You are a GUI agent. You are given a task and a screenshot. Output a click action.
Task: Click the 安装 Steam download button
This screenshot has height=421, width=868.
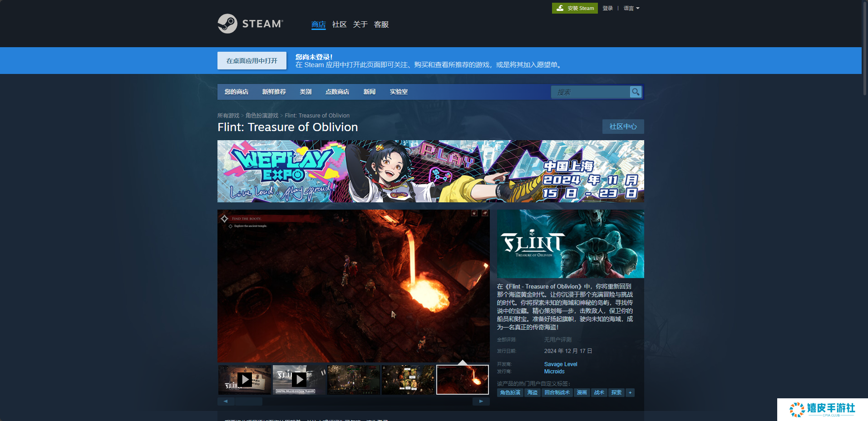tap(575, 8)
